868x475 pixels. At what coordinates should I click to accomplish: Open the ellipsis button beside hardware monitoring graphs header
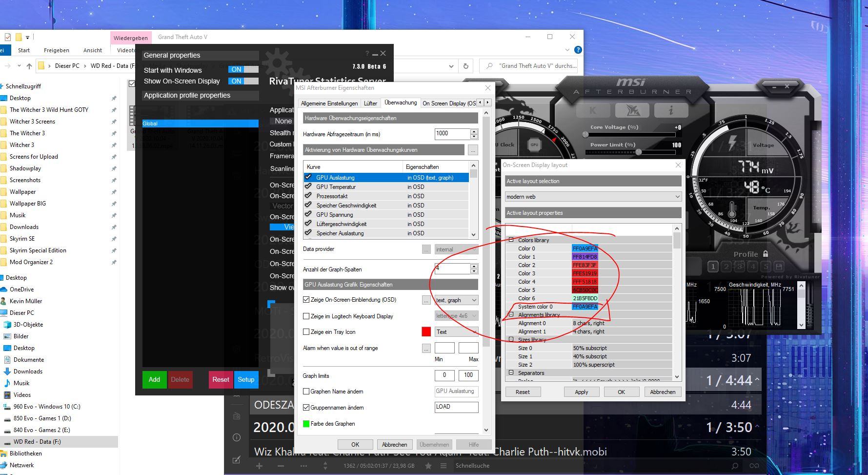click(x=473, y=150)
